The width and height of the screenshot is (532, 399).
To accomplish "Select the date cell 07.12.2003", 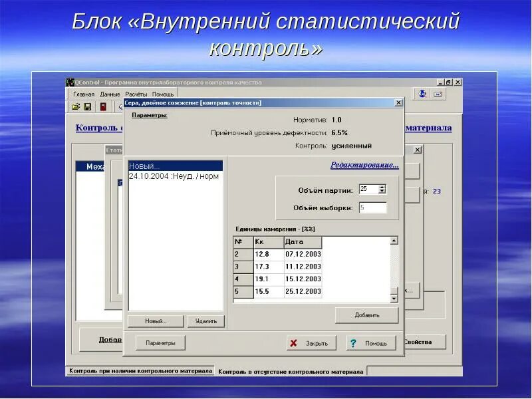I will coord(303,255).
